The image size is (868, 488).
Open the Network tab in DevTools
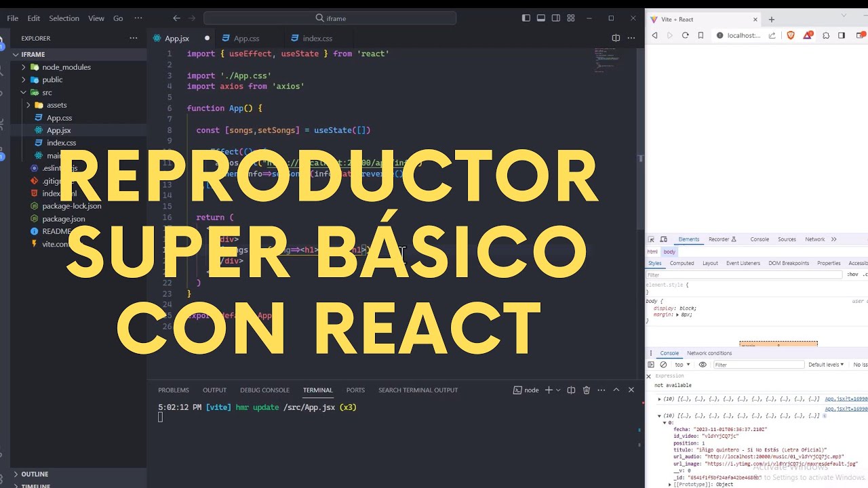815,239
